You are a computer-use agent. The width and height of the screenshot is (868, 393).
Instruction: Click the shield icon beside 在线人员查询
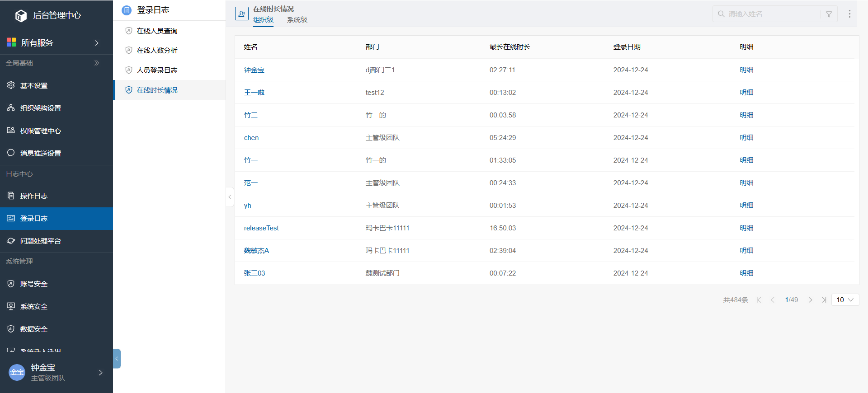[x=129, y=31]
